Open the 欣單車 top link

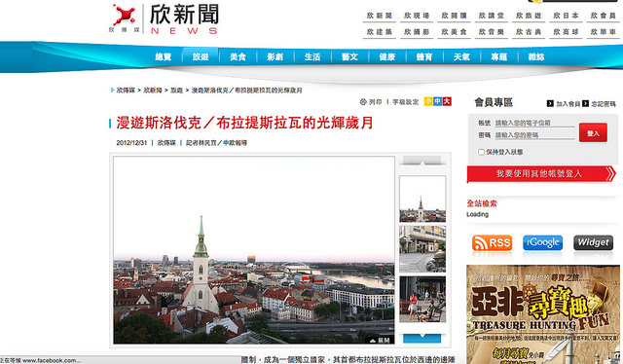pyautogui.click(x=603, y=32)
